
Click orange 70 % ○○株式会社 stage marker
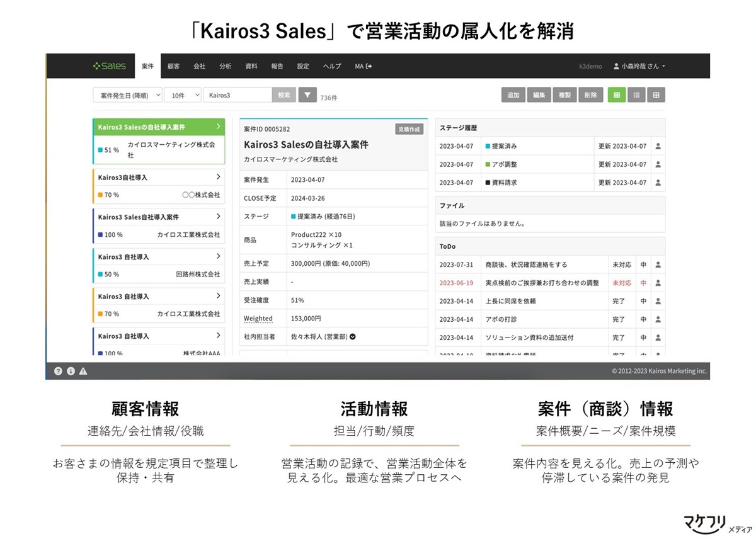coord(101,195)
